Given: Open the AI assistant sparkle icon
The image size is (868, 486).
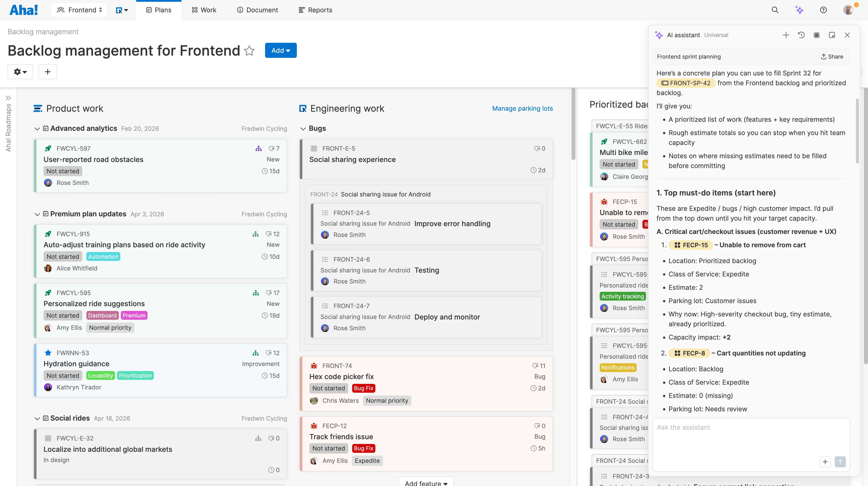Looking at the screenshot, I should 799,10.
